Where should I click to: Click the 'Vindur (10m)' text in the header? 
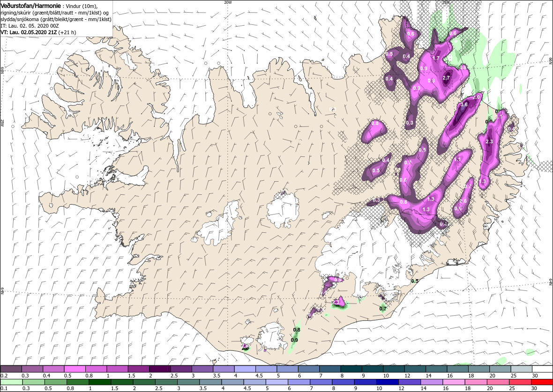point(81,6)
